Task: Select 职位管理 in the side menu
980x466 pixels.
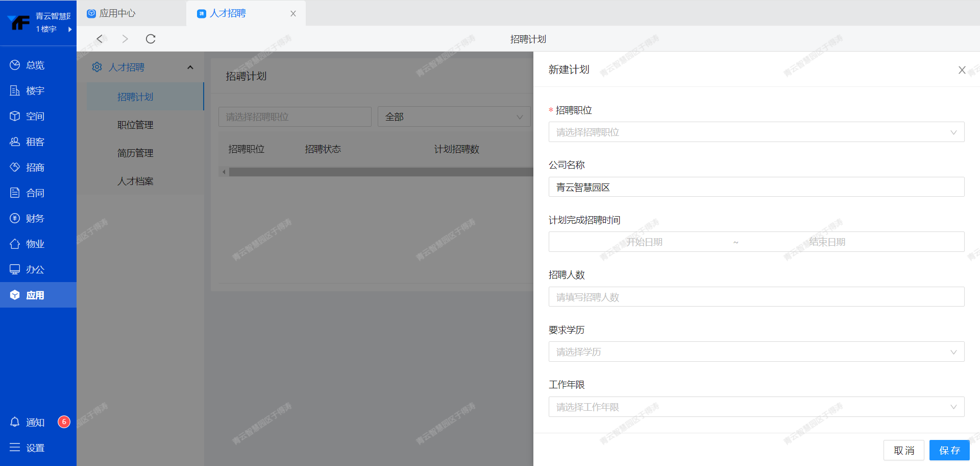Action: click(x=135, y=125)
